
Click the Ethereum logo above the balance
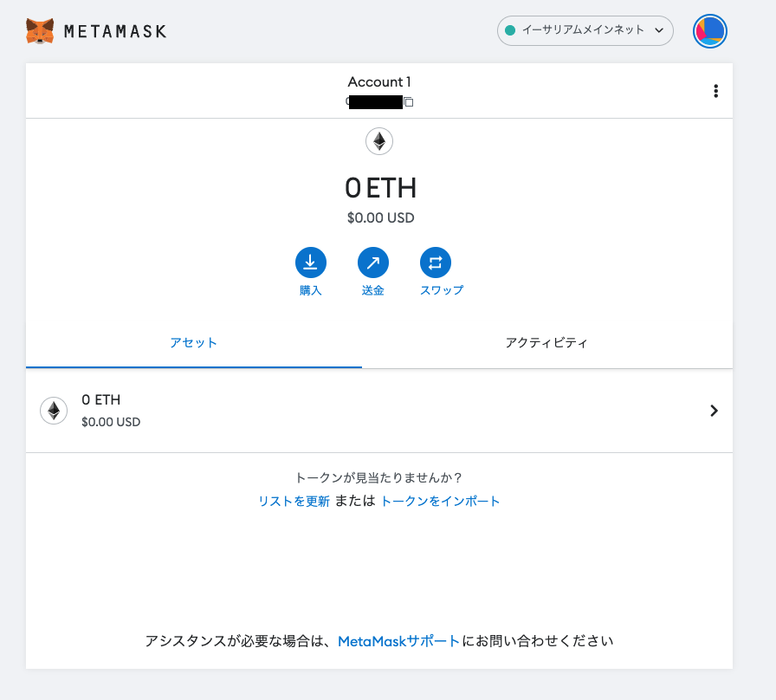point(379,141)
